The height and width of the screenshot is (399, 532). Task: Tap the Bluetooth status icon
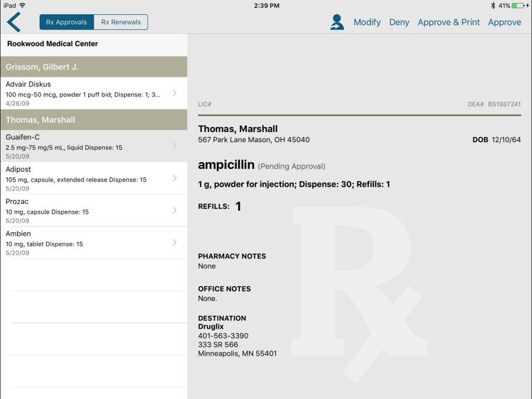(x=493, y=6)
